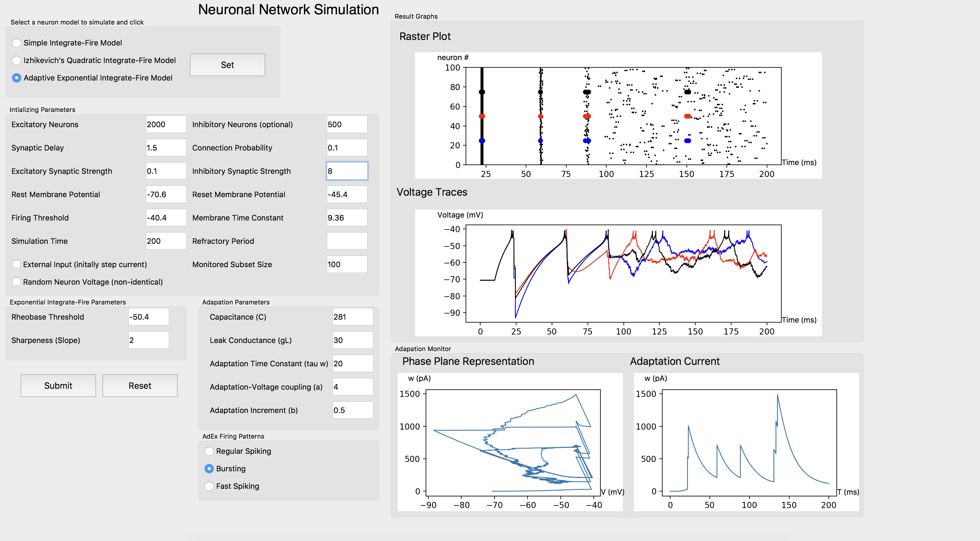Image resolution: width=980 pixels, height=541 pixels.
Task: Click the Exponential Integrate-Fire Parameters label
Action: pos(68,302)
